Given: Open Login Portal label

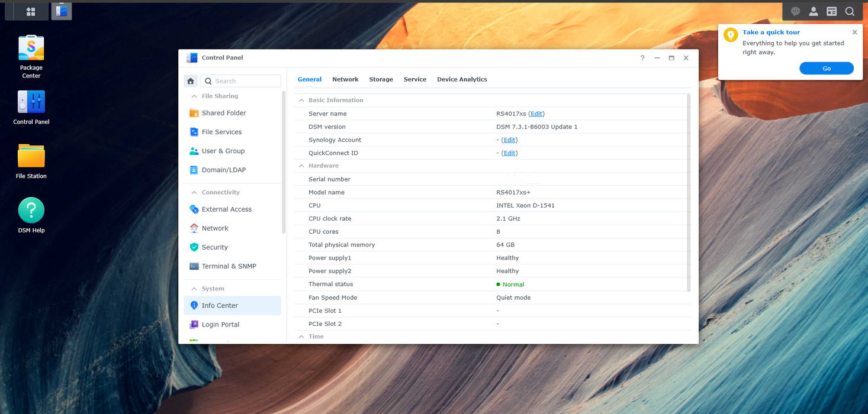Looking at the screenshot, I should [x=220, y=325].
